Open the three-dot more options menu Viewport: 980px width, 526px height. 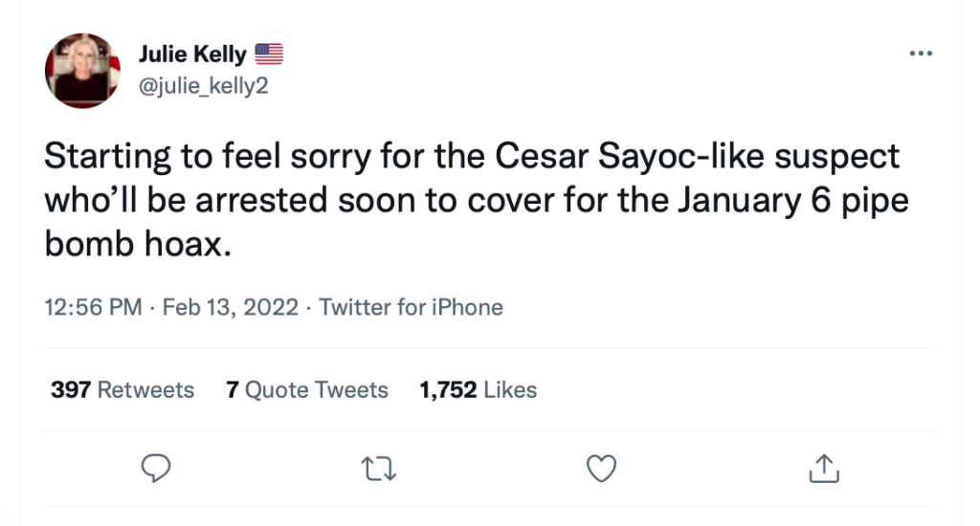pos(920,54)
